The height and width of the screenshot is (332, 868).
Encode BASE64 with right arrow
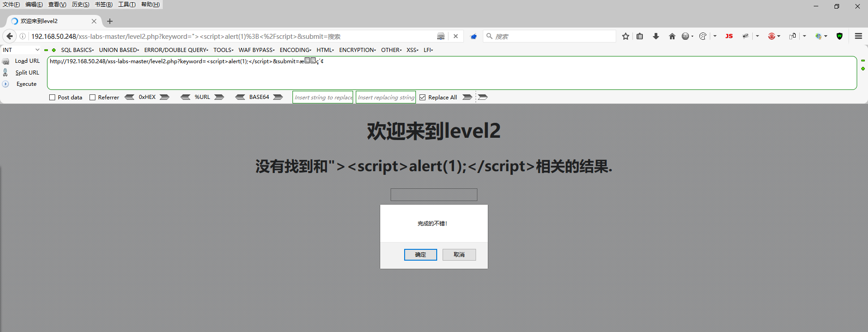tap(278, 97)
